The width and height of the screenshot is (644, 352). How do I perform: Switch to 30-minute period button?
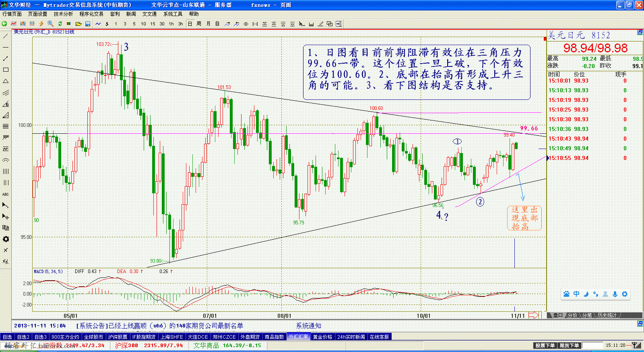[x=162, y=24]
